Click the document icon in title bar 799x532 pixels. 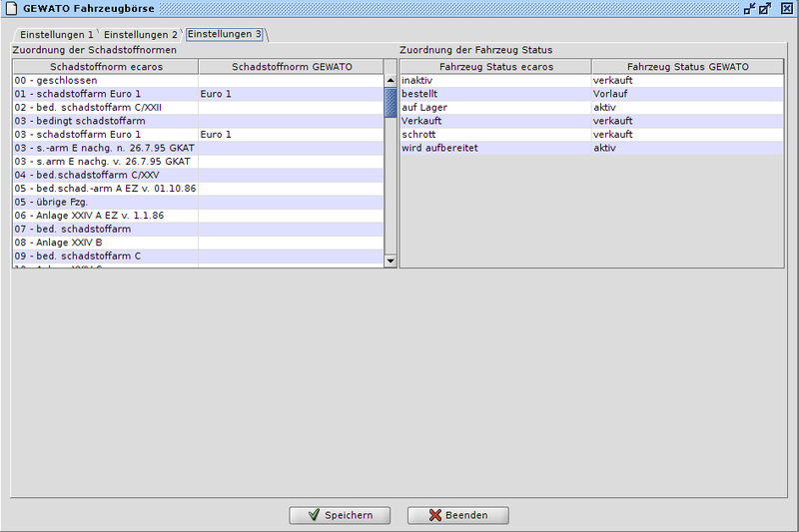point(9,9)
